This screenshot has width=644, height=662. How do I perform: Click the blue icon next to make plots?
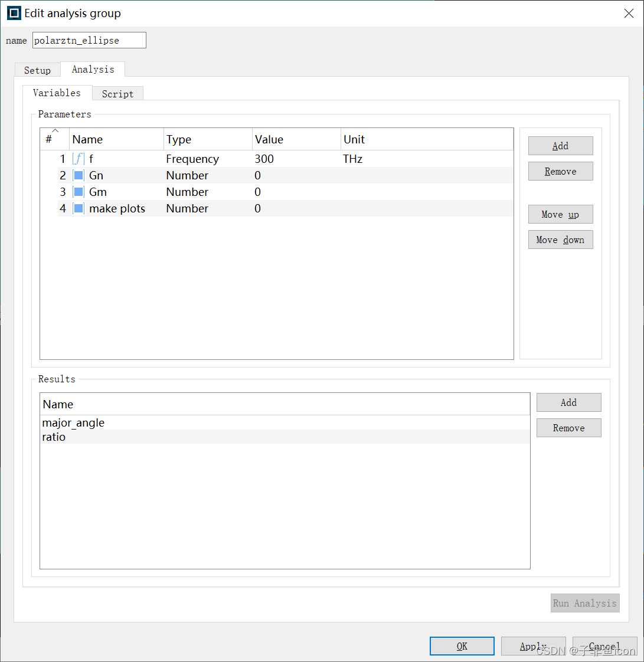[x=78, y=208]
